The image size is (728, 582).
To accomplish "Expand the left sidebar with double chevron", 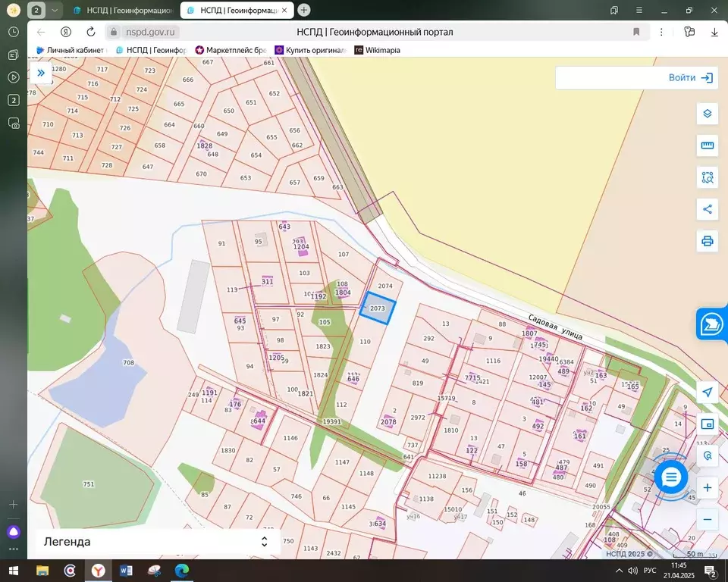I will (41, 73).
